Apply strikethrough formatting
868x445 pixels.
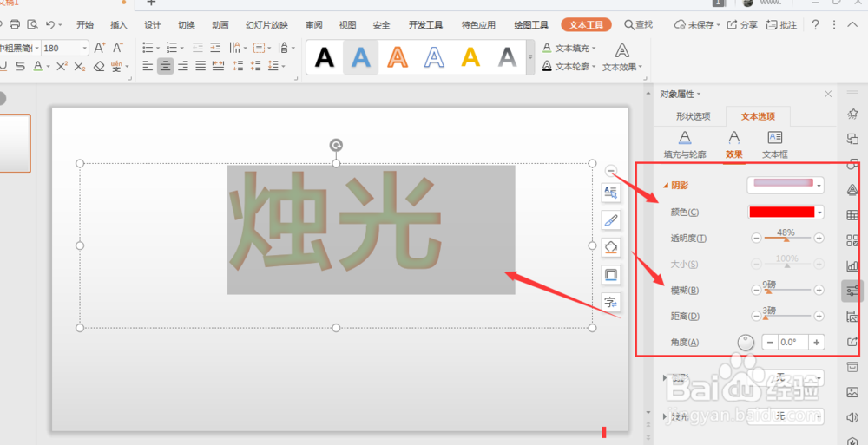click(x=20, y=67)
